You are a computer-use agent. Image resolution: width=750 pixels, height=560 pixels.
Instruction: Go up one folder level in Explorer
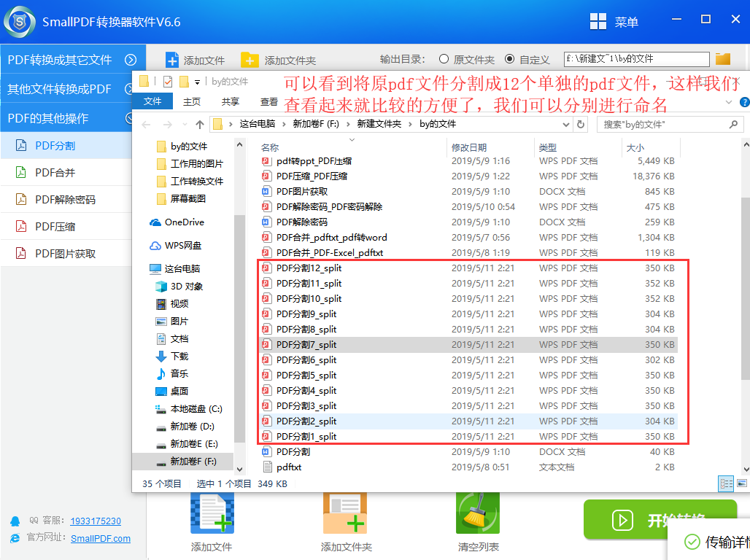point(200,125)
